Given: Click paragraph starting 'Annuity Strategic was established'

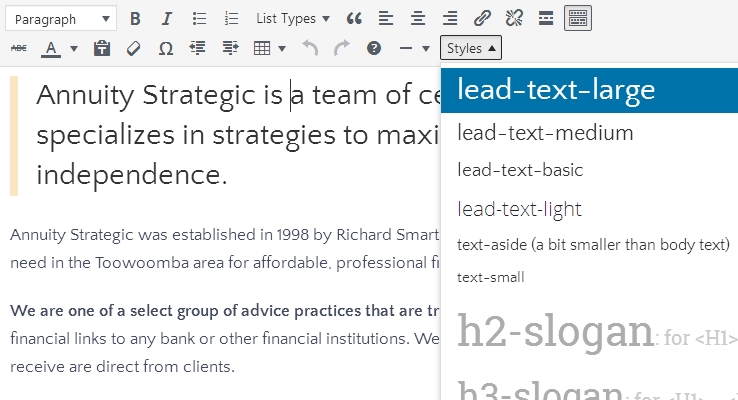Looking at the screenshot, I should pyautogui.click(x=225, y=235).
